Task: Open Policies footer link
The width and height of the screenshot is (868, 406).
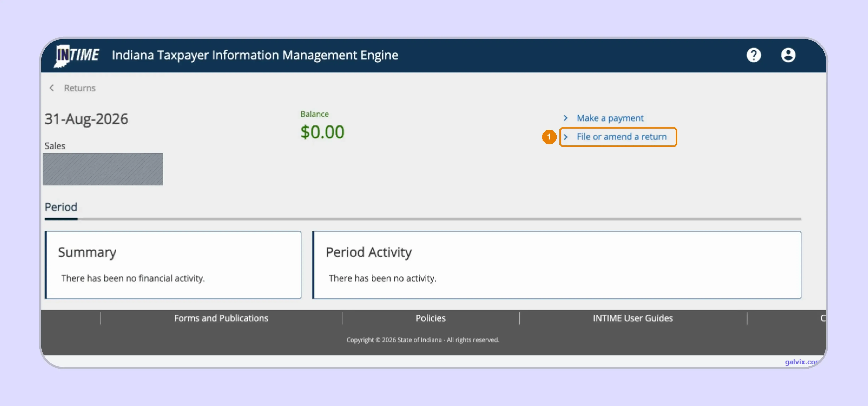Action: tap(431, 318)
